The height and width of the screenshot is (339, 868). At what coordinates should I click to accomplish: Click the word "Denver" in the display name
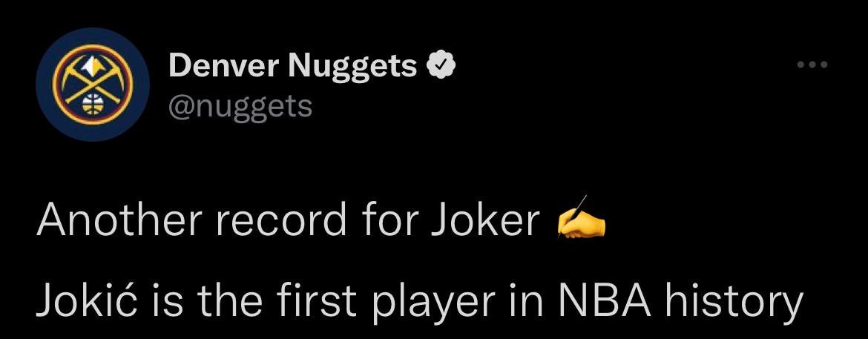223,68
